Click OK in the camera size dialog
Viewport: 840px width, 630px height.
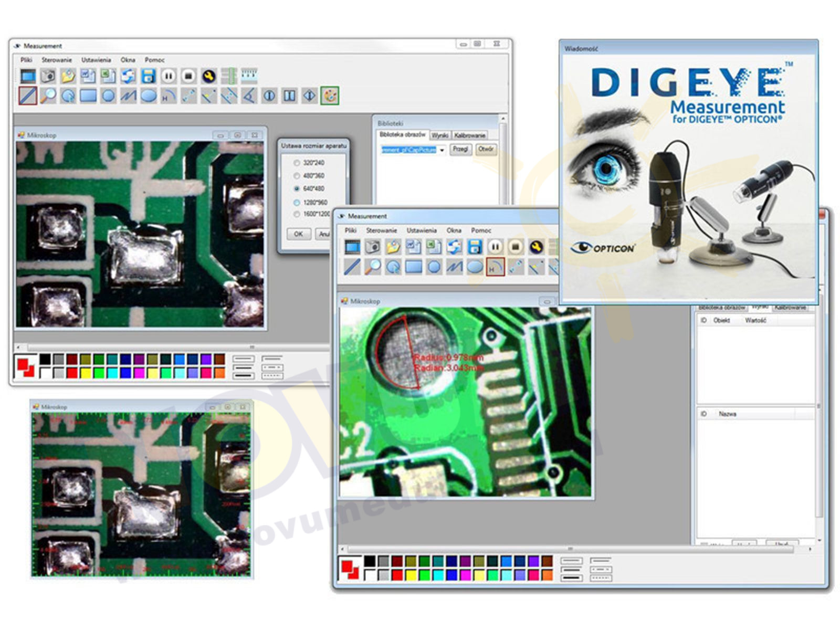click(298, 234)
